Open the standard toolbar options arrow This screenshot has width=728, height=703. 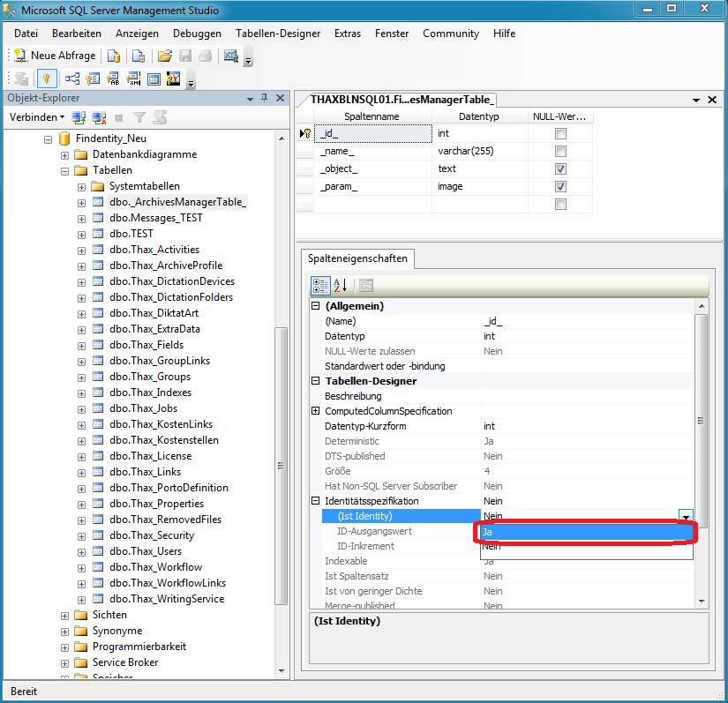coord(248,57)
